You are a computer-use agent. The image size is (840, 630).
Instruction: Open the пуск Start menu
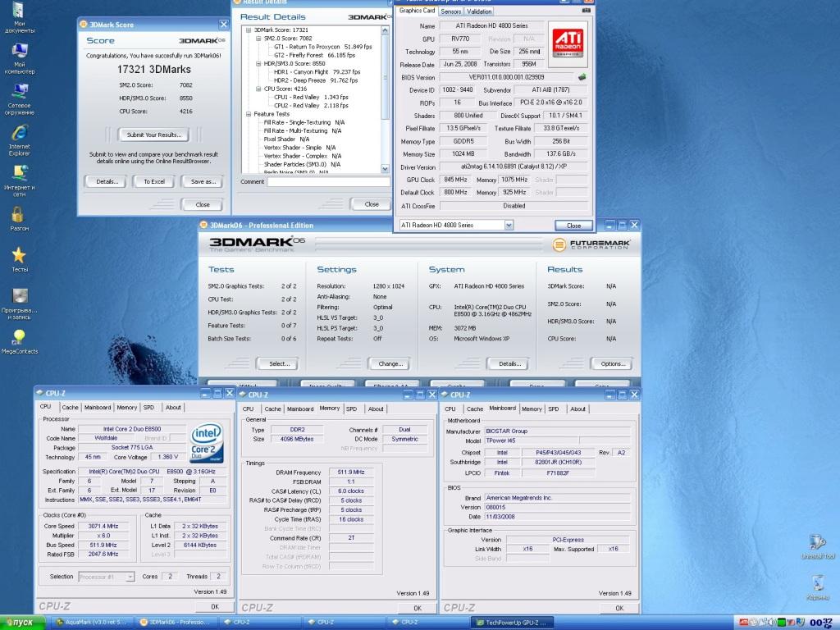(x=24, y=623)
